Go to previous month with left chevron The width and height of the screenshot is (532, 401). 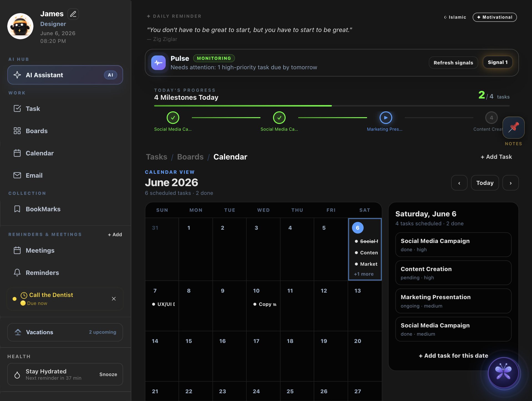pyautogui.click(x=459, y=183)
